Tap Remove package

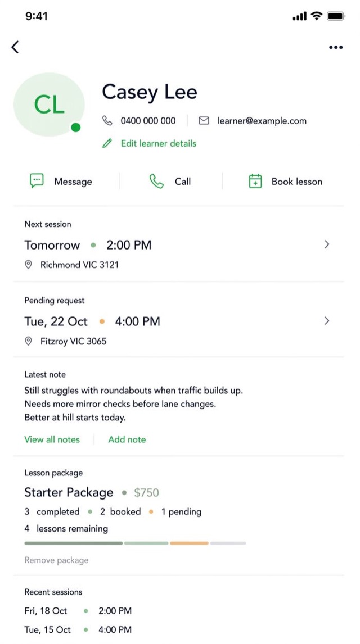click(x=56, y=560)
